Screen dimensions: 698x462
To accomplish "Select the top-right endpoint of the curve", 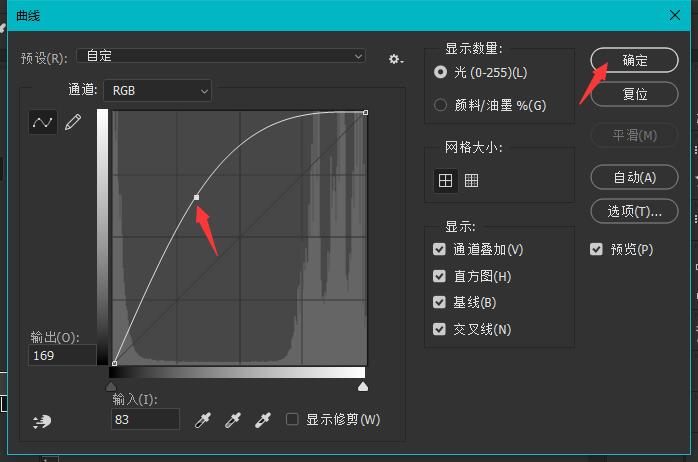I will click(365, 113).
